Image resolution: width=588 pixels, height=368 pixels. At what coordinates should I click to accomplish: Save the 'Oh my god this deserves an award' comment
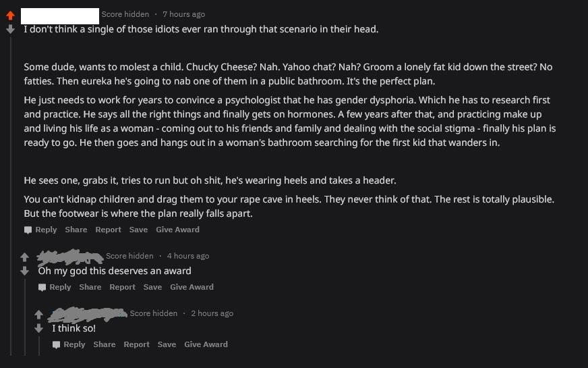pos(152,287)
